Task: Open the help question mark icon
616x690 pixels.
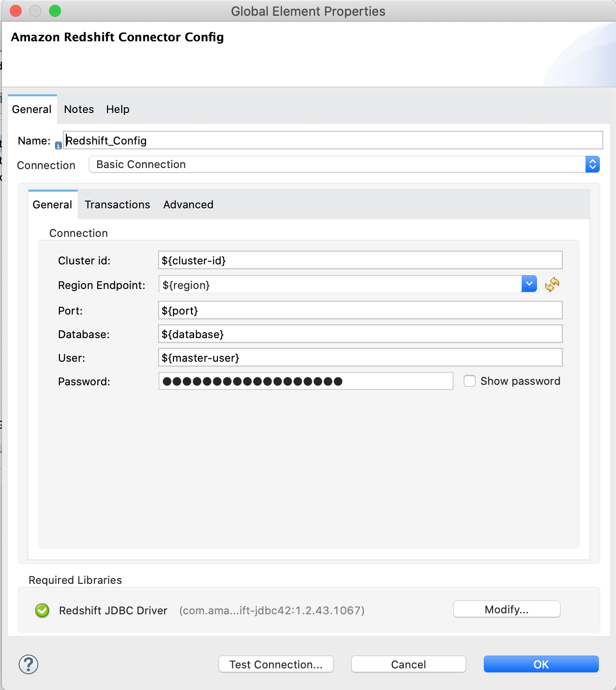Action: click(28, 664)
